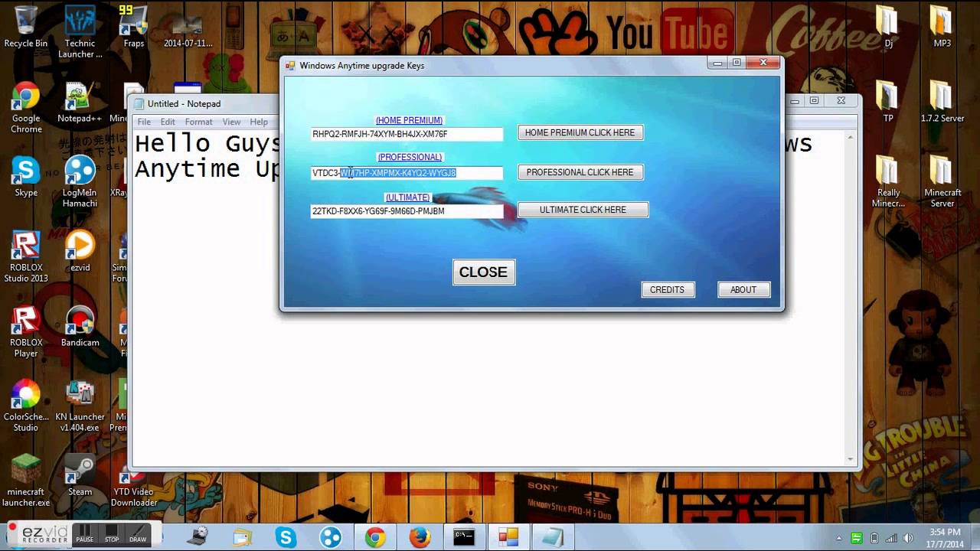Click Skype icon in taskbar
The image size is (980, 551).
tap(286, 537)
